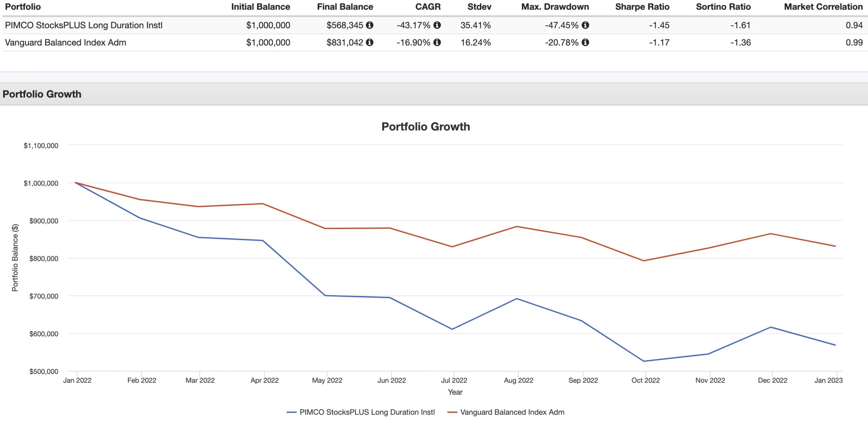Click the Dec 2022 point on red Vanguard line

771,233
